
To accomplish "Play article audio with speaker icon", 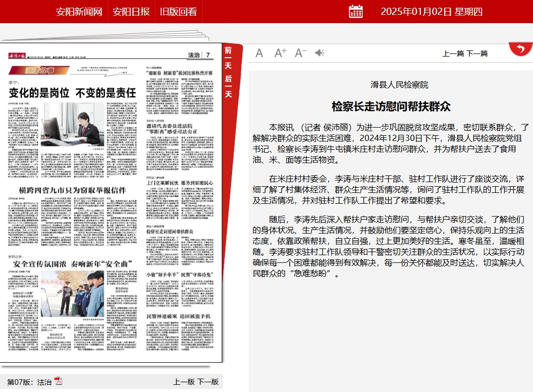I will click(x=319, y=53).
